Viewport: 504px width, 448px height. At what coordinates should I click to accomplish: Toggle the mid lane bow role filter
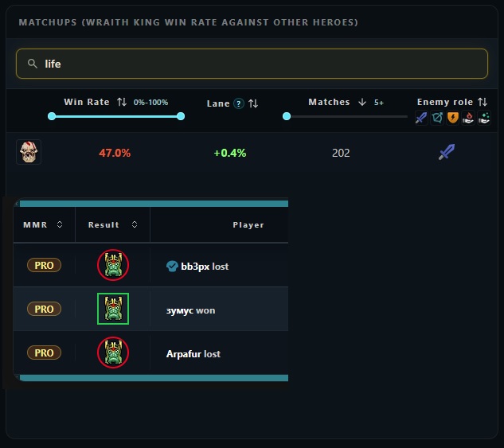(437, 118)
